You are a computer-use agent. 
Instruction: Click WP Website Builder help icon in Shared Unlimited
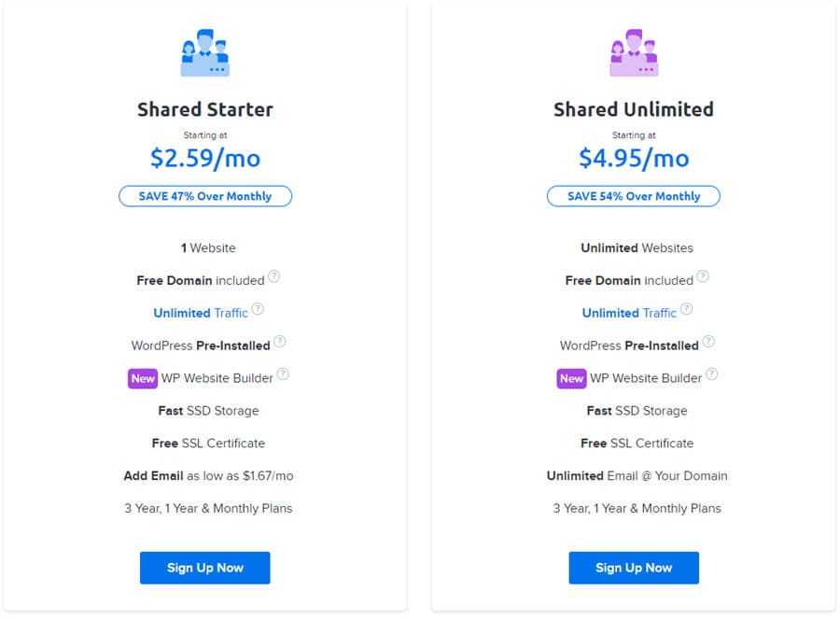click(x=711, y=375)
